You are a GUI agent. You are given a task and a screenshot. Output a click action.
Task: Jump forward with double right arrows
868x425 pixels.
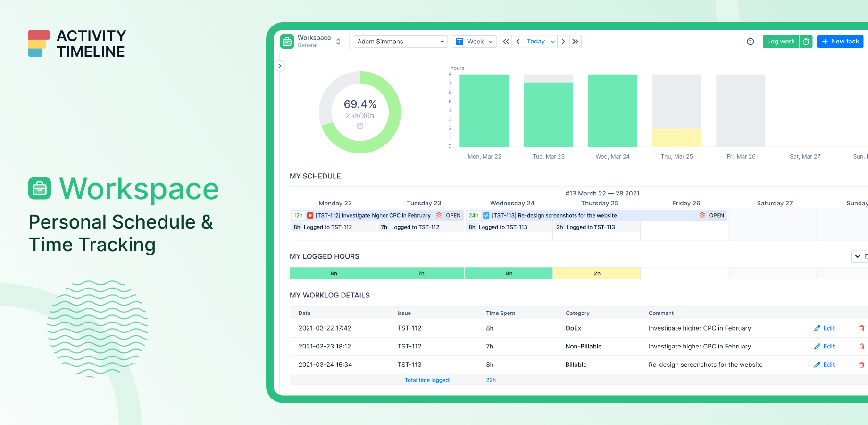point(576,42)
